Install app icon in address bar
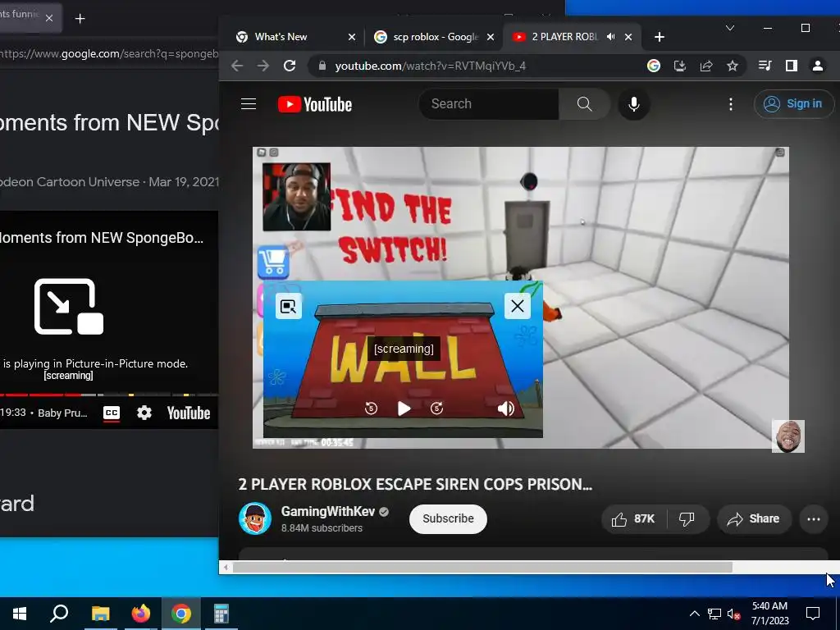Screen dimensions: 840x630 pyautogui.click(x=680, y=66)
